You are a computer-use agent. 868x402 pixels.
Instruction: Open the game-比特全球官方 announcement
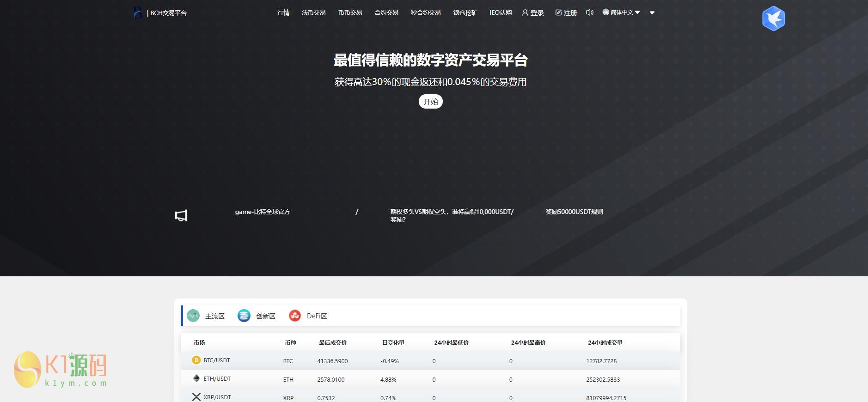pyautogui.click(x=263, y=212)
